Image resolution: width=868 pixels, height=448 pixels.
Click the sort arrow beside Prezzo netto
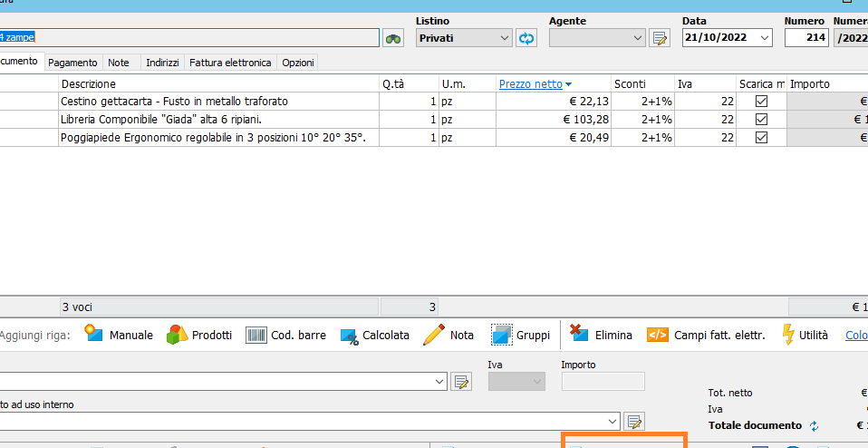pyautogui.click(x=568, y=84)
